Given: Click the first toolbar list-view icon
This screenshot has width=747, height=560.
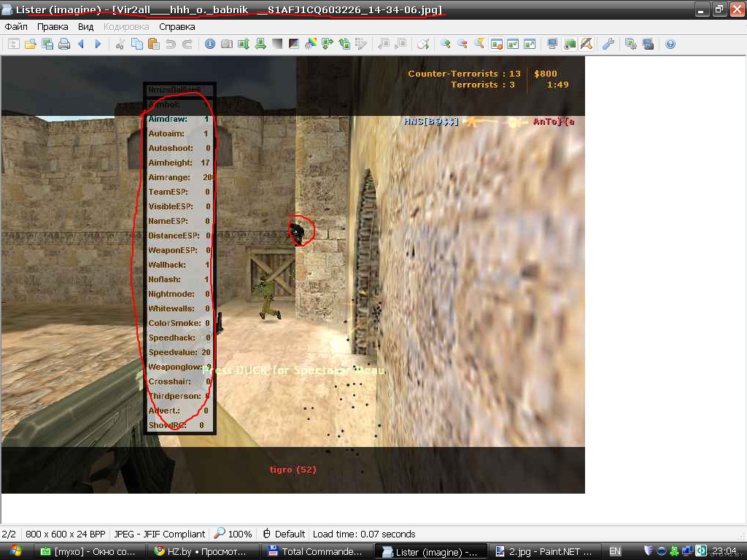Looking at the screenshot, I should [x=14, y=44].
